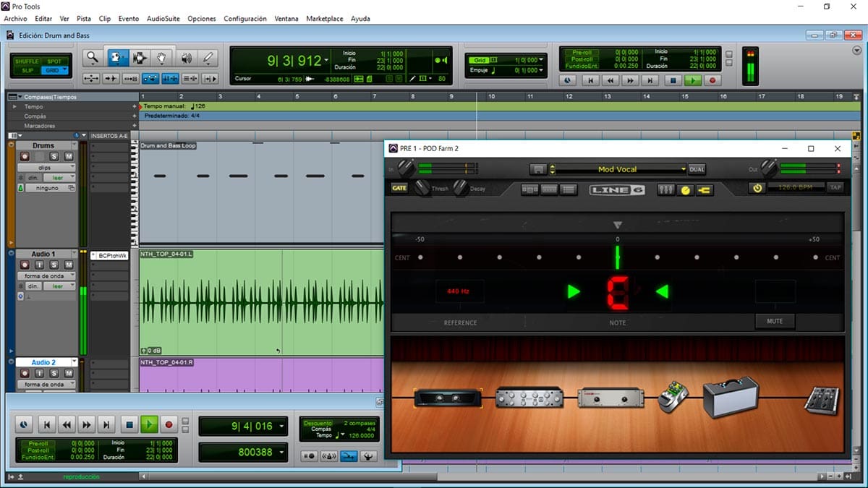Select the first rack unit in signal chain
868x488 pixels.
pos(448,397)
